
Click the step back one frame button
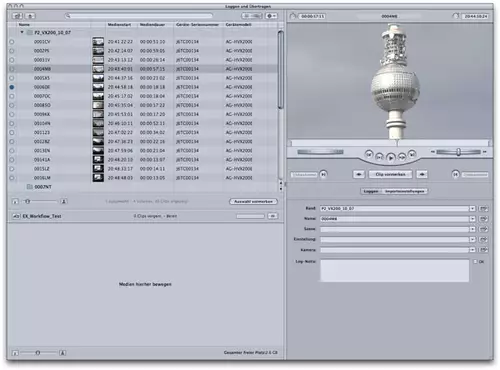click(379, 156)
